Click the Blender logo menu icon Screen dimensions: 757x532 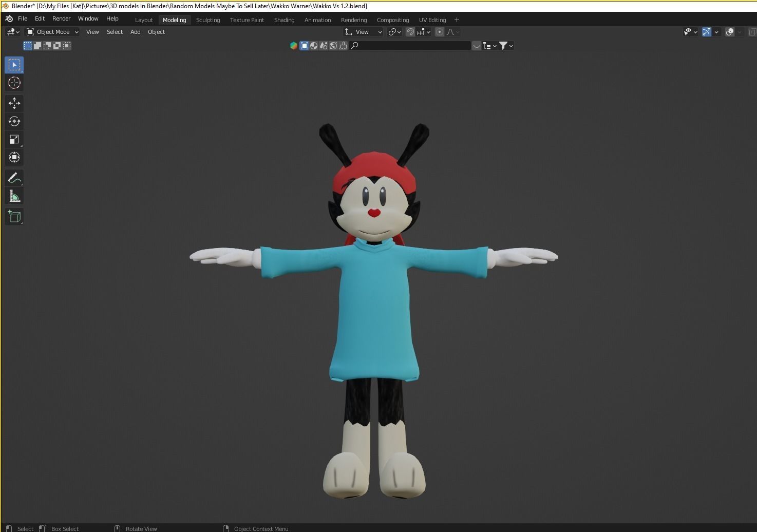[9, 18]
